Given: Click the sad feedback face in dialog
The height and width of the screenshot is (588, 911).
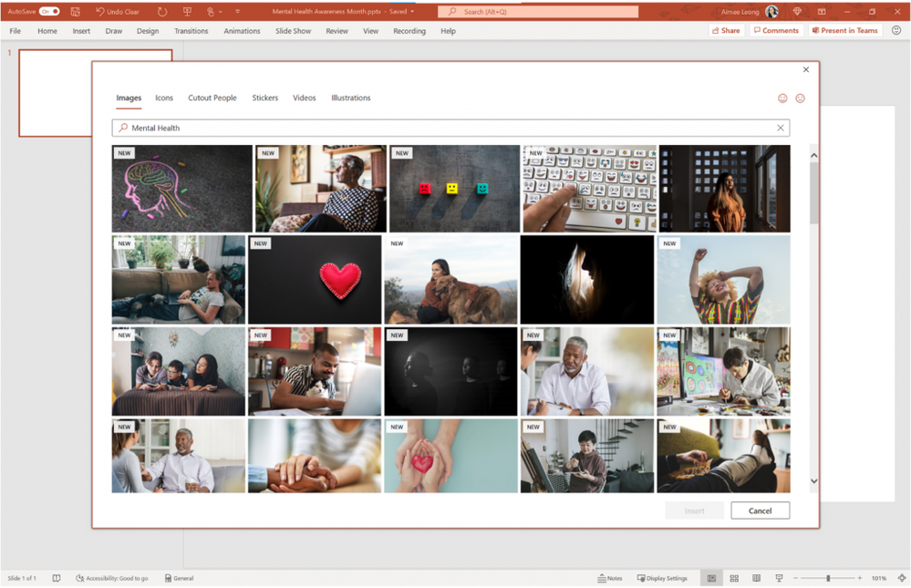Looking at the screenshot, I should [800, 98].
